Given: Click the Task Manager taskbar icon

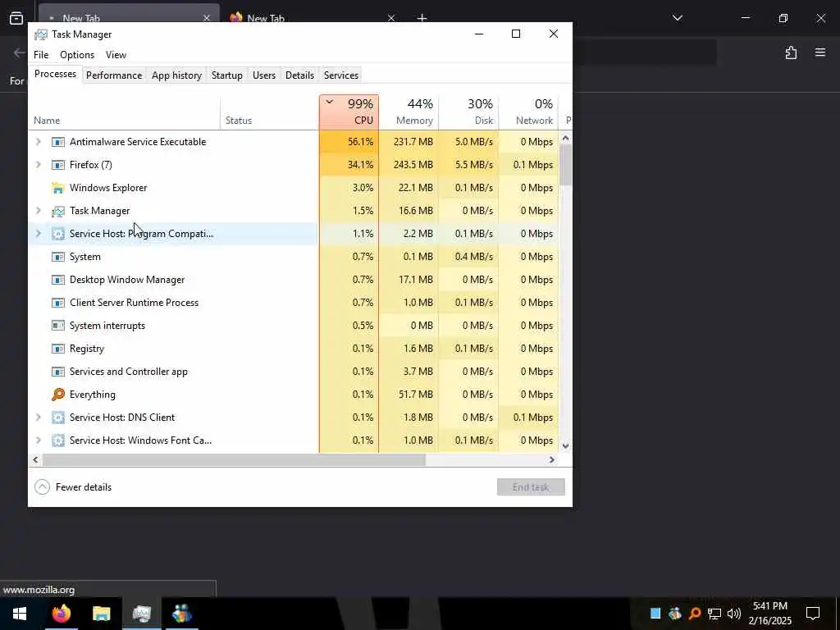Looking at the screenshot, I should pyautogui.click(x=141, y=614).
